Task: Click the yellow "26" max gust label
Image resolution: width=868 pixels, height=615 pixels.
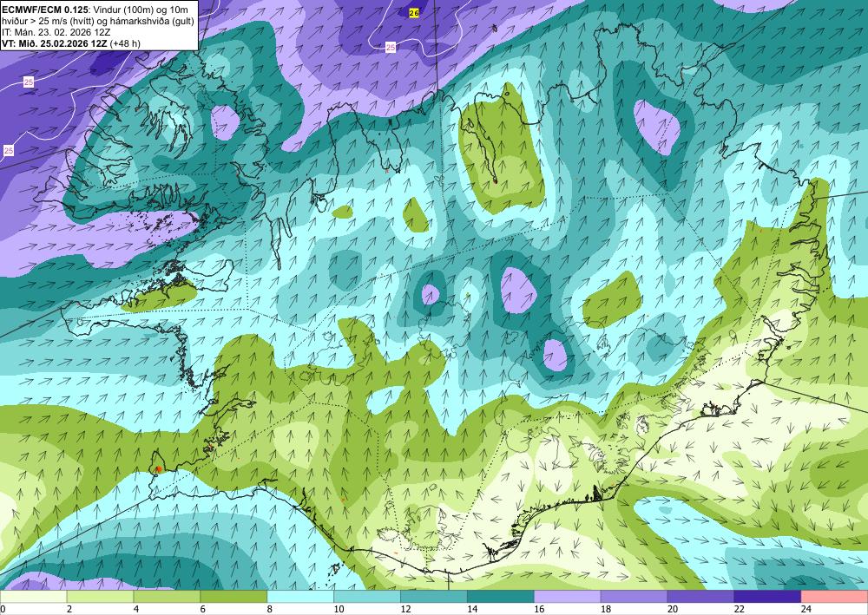Action: pyautogui.click(x=414, y=13)
